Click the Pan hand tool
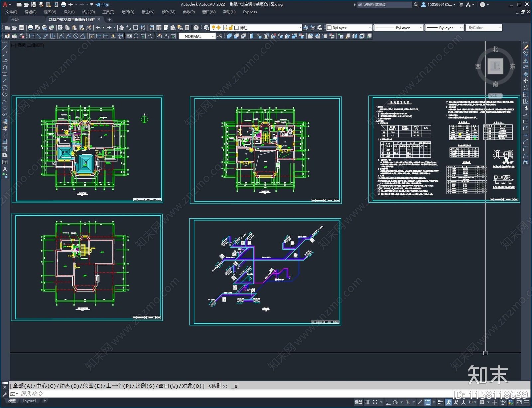 tap(121, 28)
